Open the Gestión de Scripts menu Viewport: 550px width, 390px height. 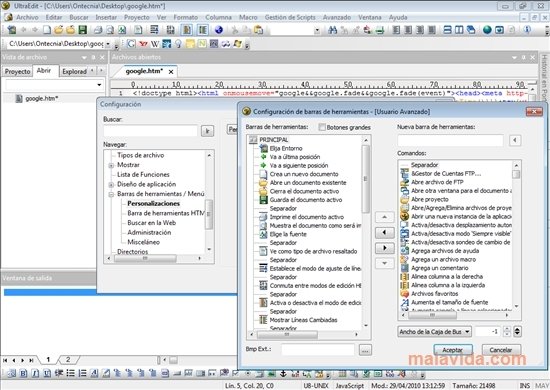(290, 17)
